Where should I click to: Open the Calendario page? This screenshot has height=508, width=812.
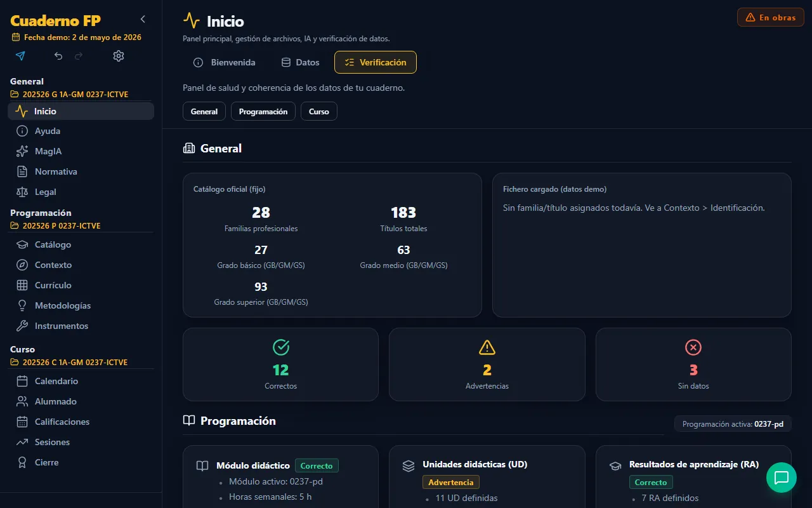point(81,381)
